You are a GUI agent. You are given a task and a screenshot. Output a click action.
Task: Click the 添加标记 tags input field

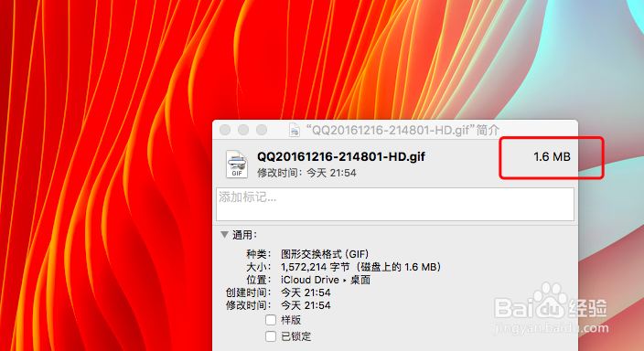(x=394, y=204)
